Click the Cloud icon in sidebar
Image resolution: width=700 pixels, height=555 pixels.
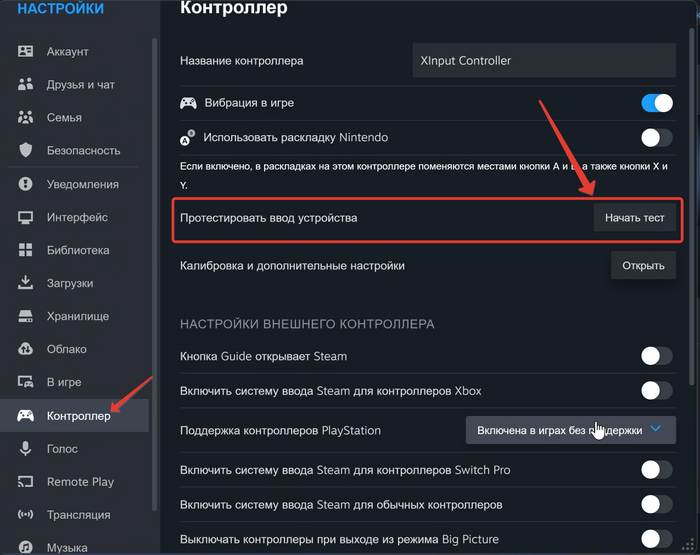tap(26, 349)
